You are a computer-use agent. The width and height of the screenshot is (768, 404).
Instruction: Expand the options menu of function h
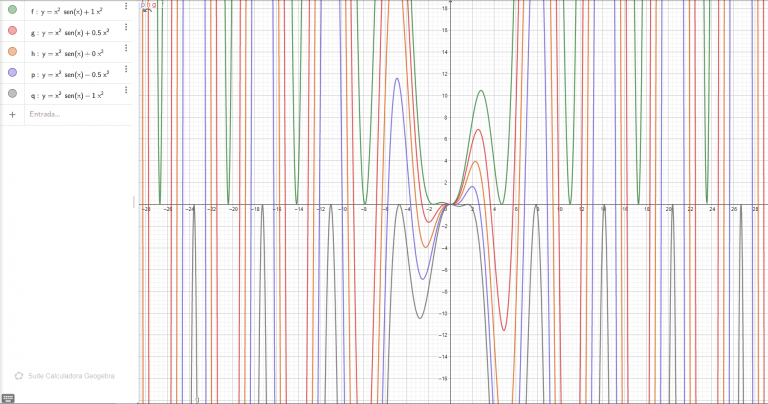tap(126, 48)
